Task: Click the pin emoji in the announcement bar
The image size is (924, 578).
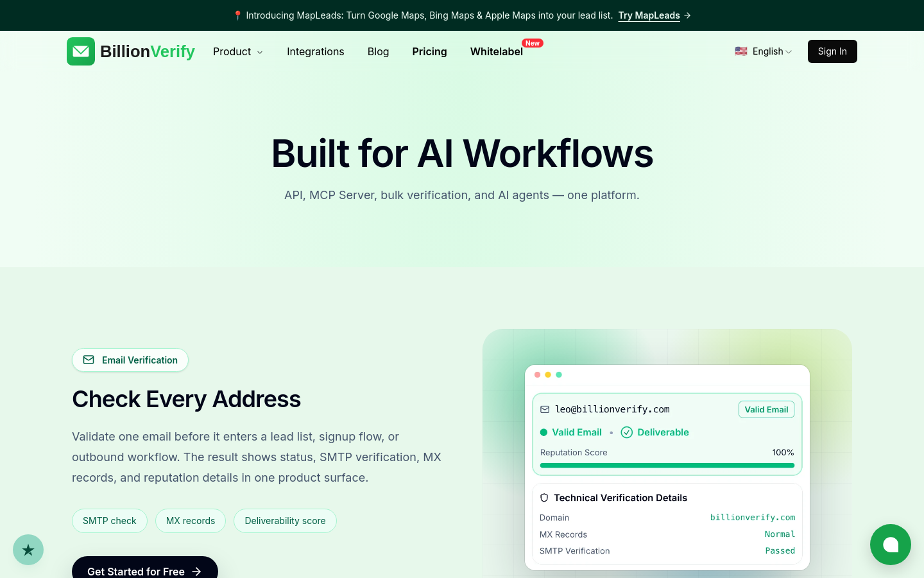Action: tap(237, 15)
